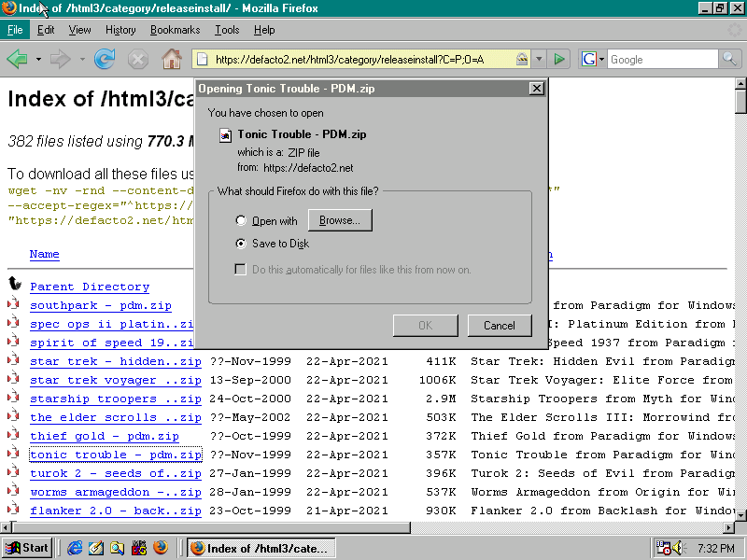
Task: Click the page icon in address bar
Action: 203,60
